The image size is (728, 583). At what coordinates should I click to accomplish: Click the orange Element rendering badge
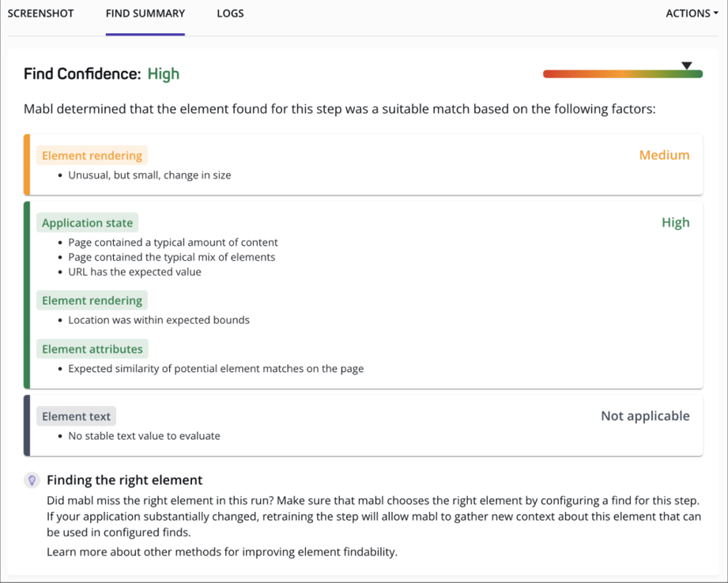[92, 156]
